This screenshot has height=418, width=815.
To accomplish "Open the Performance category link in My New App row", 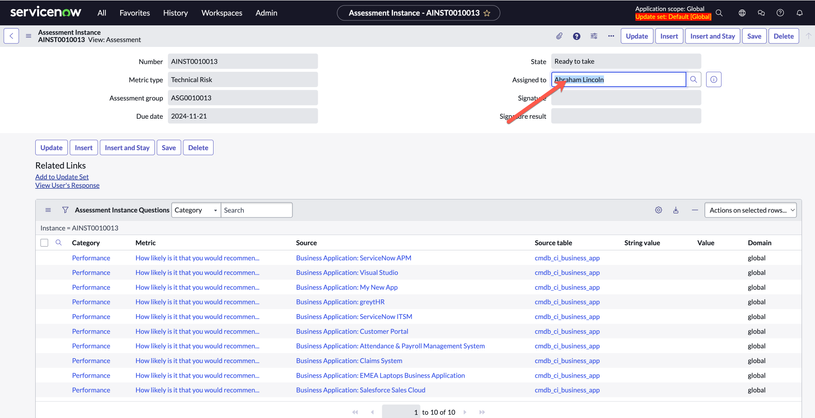I will 91,287.
